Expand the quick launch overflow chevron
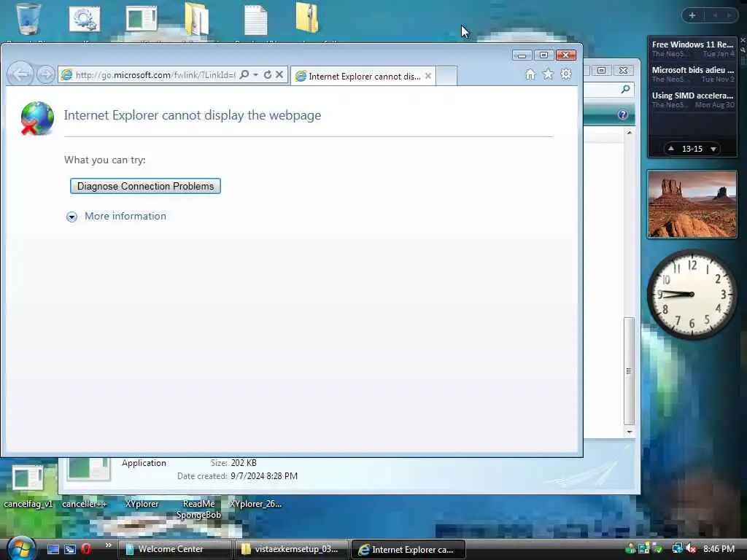Screen dimensions: 747x560 pos(108,545)
